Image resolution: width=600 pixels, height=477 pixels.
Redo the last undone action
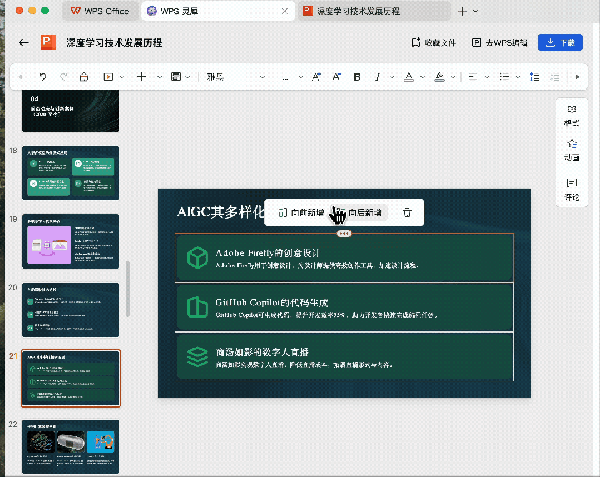[x=64, y=77]
